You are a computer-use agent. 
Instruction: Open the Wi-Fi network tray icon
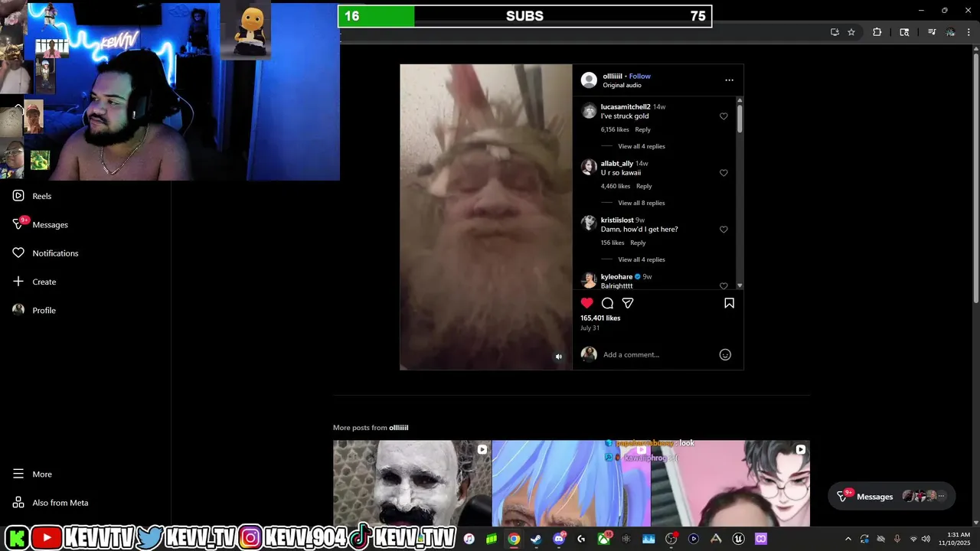point(913,539)
